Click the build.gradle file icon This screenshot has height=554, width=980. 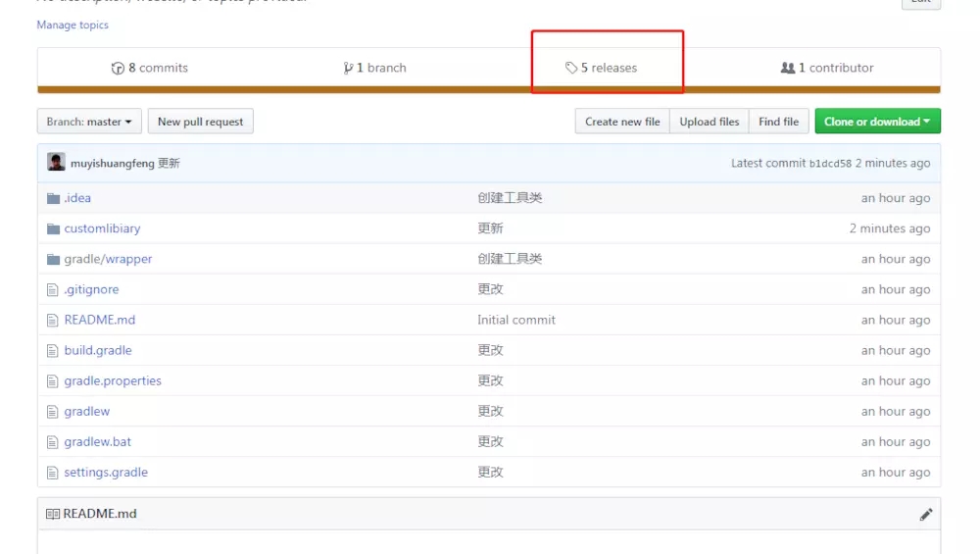[53, 351]
